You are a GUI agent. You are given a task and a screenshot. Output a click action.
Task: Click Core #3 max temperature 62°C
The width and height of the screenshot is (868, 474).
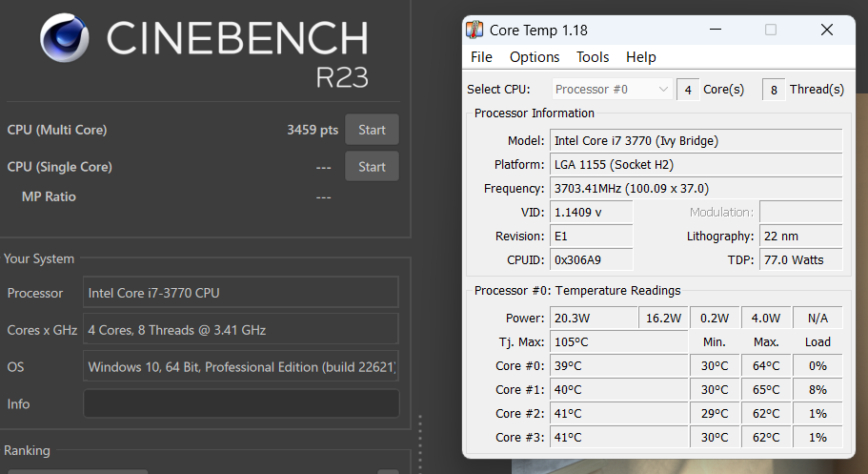[x=766, y=438]
